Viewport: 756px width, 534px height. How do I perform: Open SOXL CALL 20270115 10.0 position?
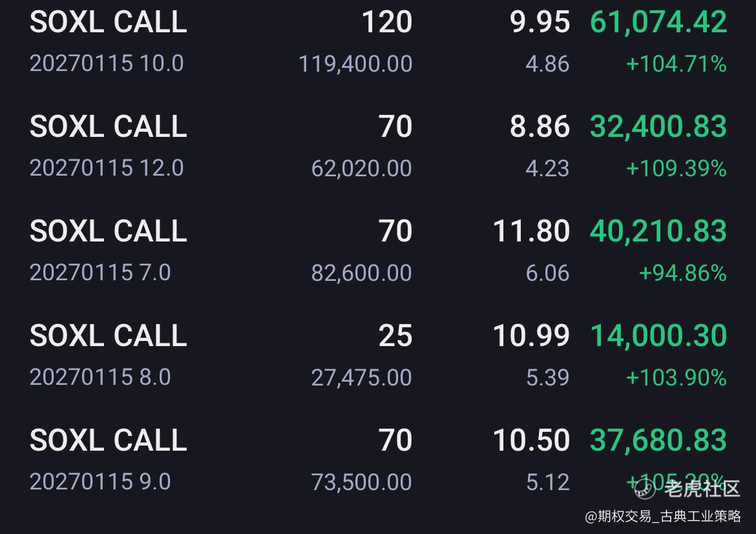pos(378,42)
